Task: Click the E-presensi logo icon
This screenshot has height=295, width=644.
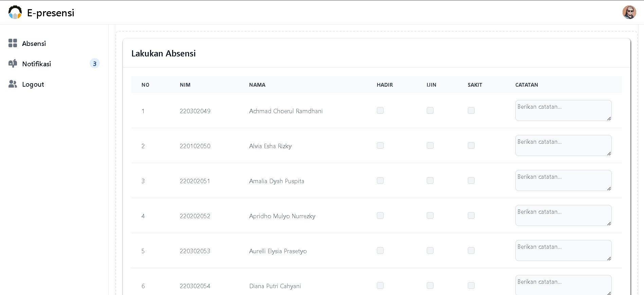Action: pos(15,12)
